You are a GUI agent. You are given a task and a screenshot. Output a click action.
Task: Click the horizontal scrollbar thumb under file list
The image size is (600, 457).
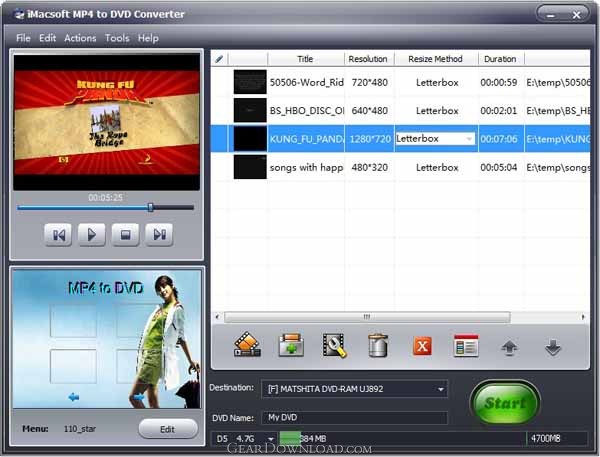click(x=367, y=317)
